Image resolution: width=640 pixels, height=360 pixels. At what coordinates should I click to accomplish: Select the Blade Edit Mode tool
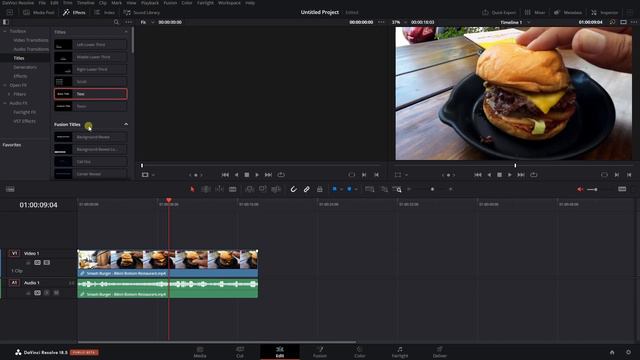coord(233,189)
